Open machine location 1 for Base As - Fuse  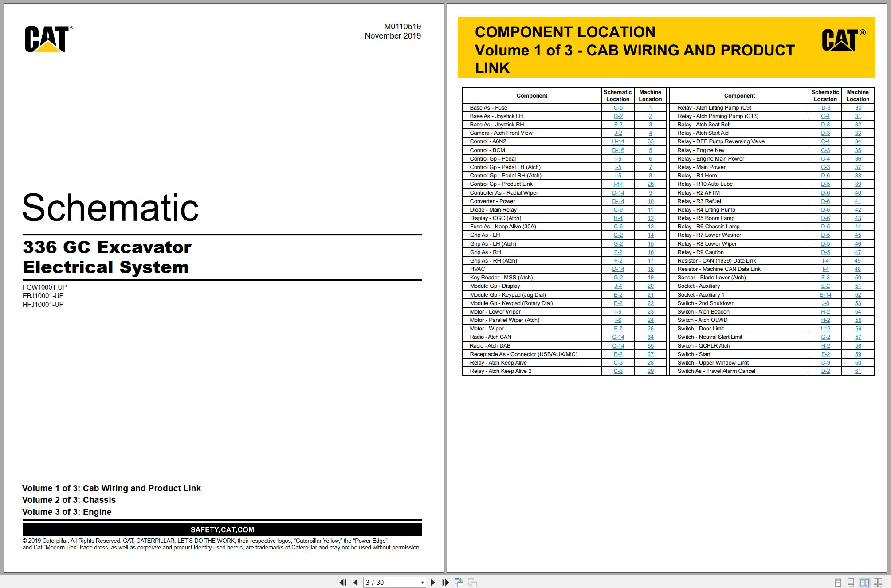(x=650, y=108)
